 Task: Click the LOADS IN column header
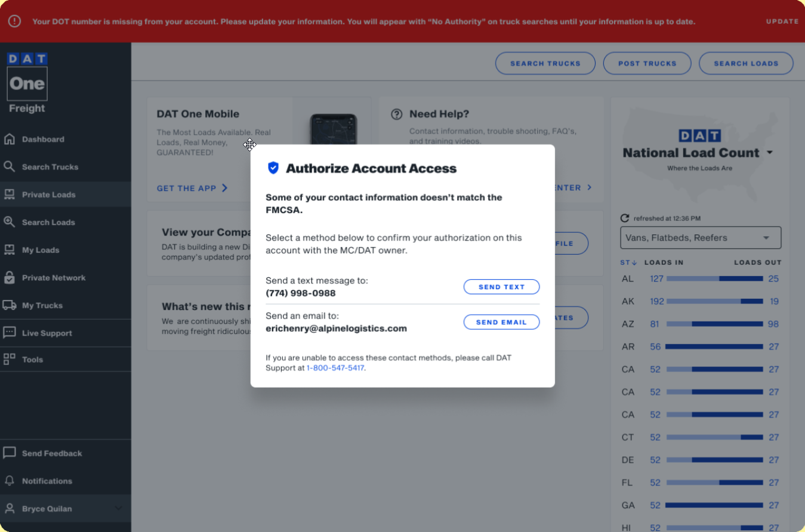pos(664,262)
